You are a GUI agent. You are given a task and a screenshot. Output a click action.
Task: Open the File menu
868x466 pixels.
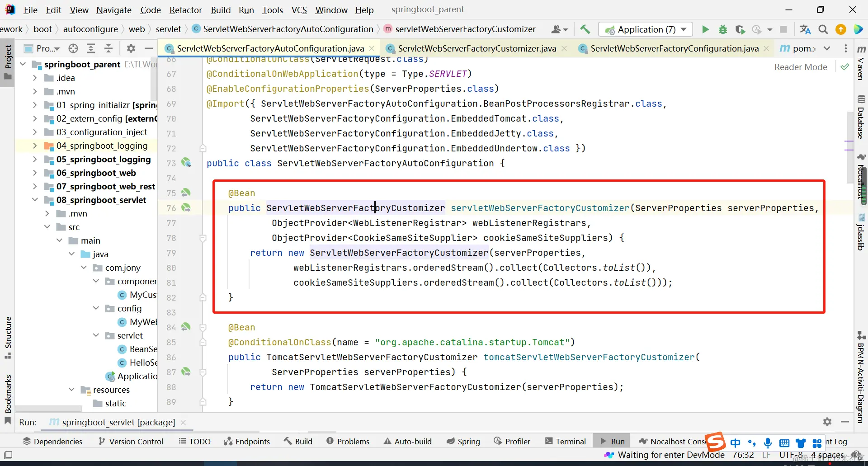pyautogui.click(x=30, y=10)
